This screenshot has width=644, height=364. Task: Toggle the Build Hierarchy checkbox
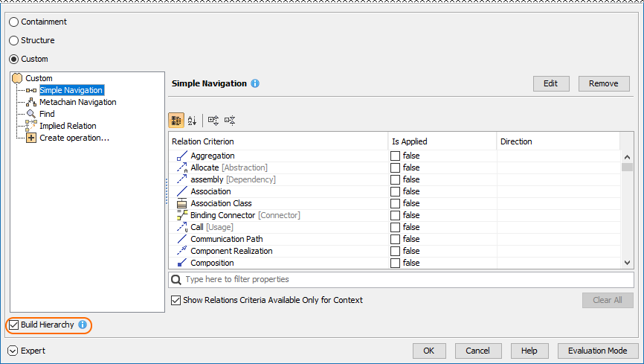point(14,325)
